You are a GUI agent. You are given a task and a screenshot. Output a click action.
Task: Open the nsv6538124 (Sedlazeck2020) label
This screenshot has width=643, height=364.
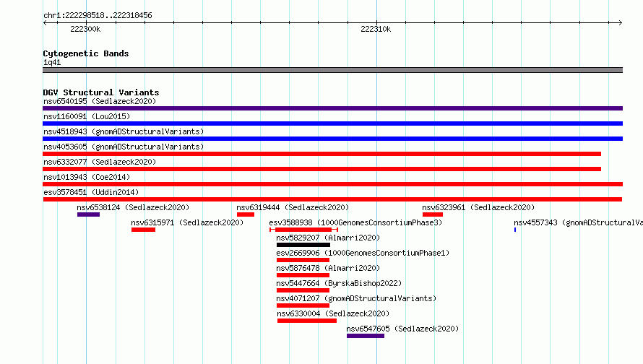coord(133,207)
